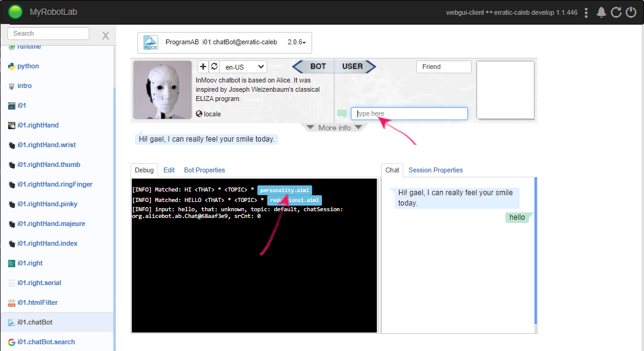The image size is (644, 351).
Task: Click the InMoov robot avatar image
Action: (163, 90)
